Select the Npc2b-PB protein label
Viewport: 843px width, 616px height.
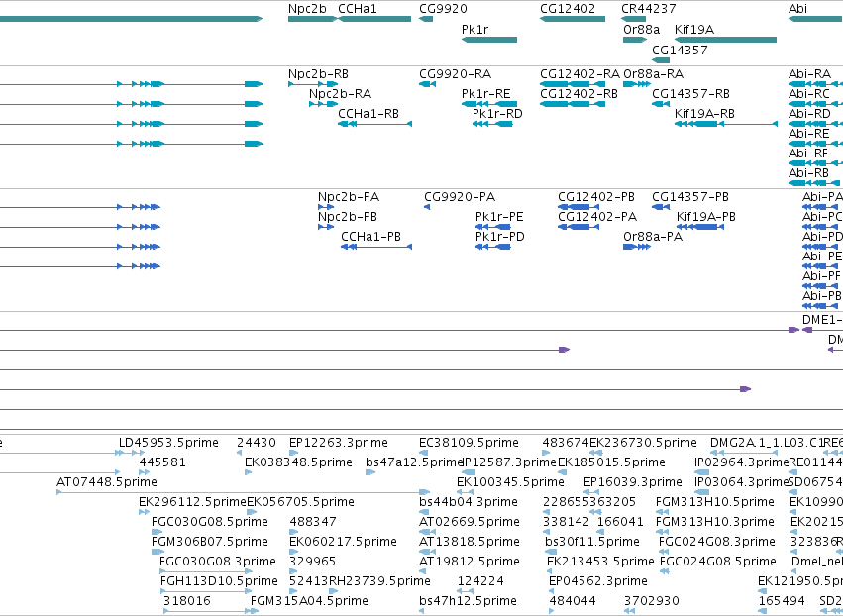click(348, 217)
